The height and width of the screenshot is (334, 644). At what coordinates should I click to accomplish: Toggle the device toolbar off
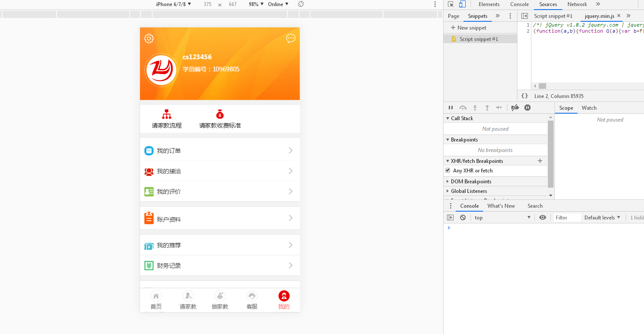(462, 4)
